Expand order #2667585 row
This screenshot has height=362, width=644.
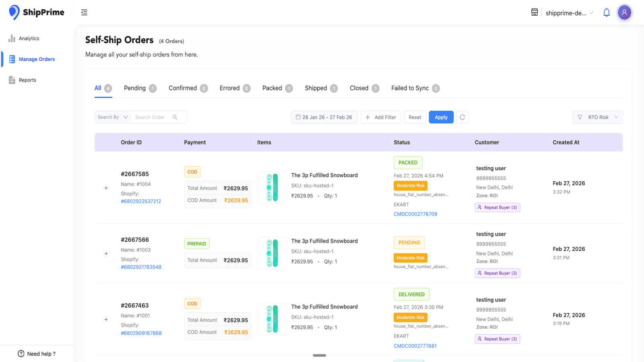click(106, 188)
